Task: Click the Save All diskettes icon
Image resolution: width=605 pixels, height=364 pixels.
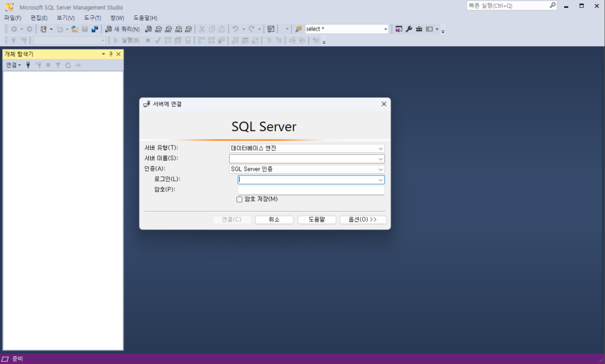Action: (95, 29)
